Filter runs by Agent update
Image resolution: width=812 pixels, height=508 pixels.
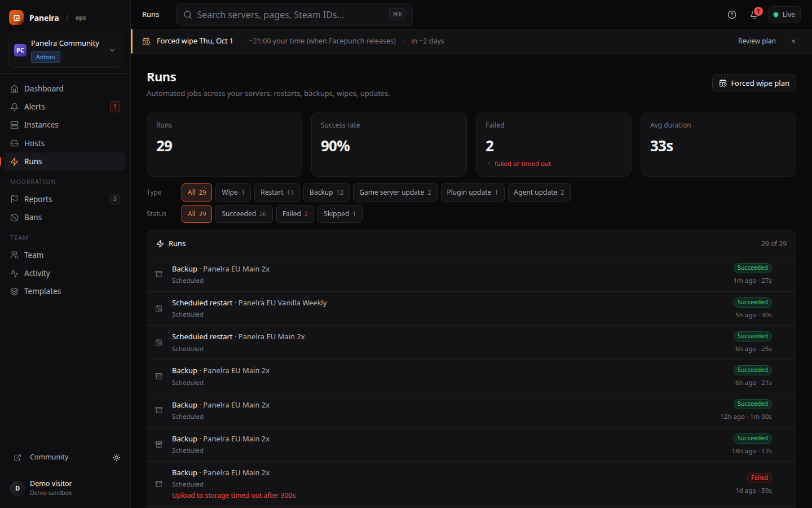tap(539, 192)
